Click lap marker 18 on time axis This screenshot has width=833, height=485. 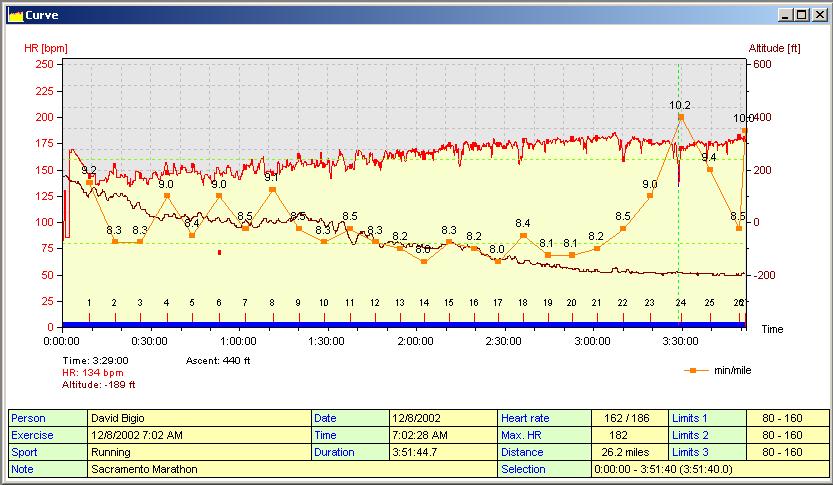click(523, 303)
